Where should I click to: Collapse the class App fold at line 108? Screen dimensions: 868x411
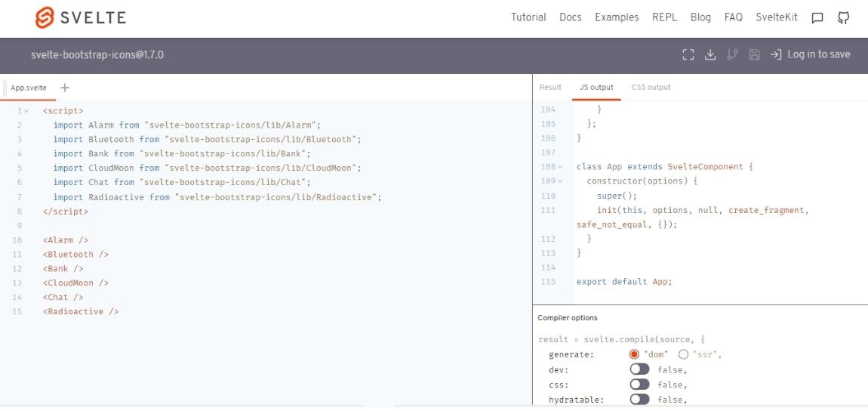[x=560, y=167]
